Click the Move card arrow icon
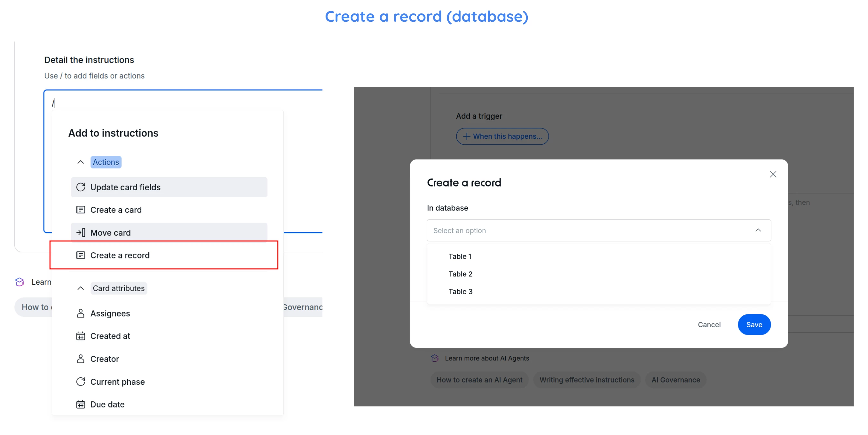 (x=81, y=233)
